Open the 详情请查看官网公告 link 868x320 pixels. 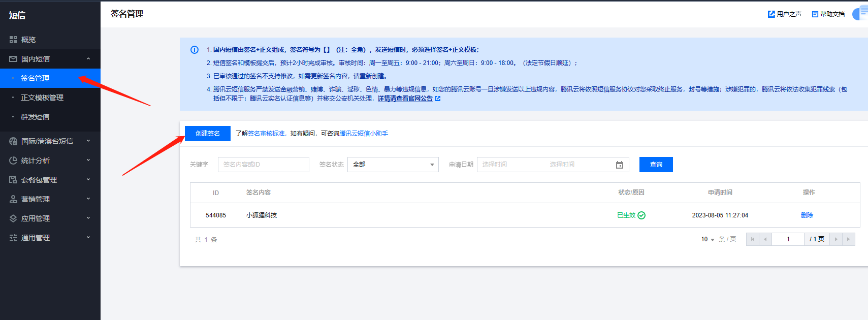coord(405,99)
